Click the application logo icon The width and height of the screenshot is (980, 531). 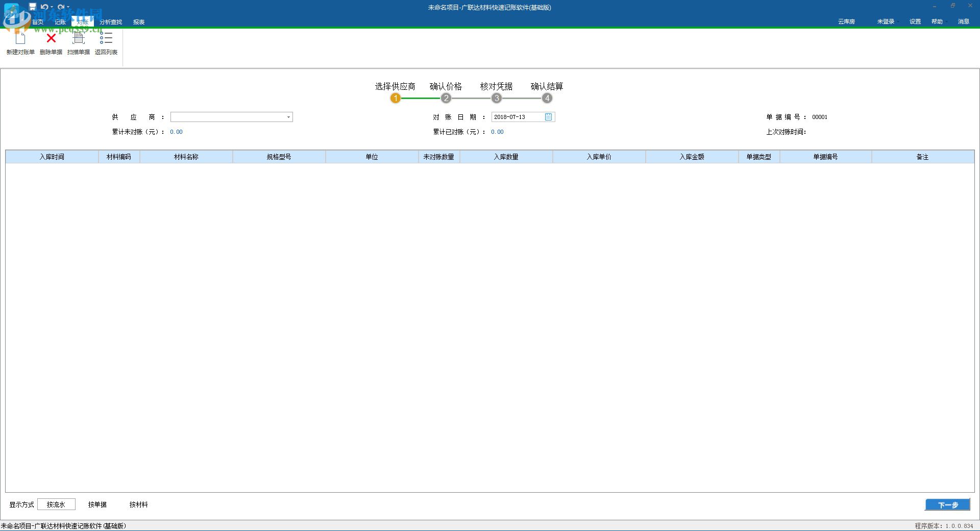point(11,11)
